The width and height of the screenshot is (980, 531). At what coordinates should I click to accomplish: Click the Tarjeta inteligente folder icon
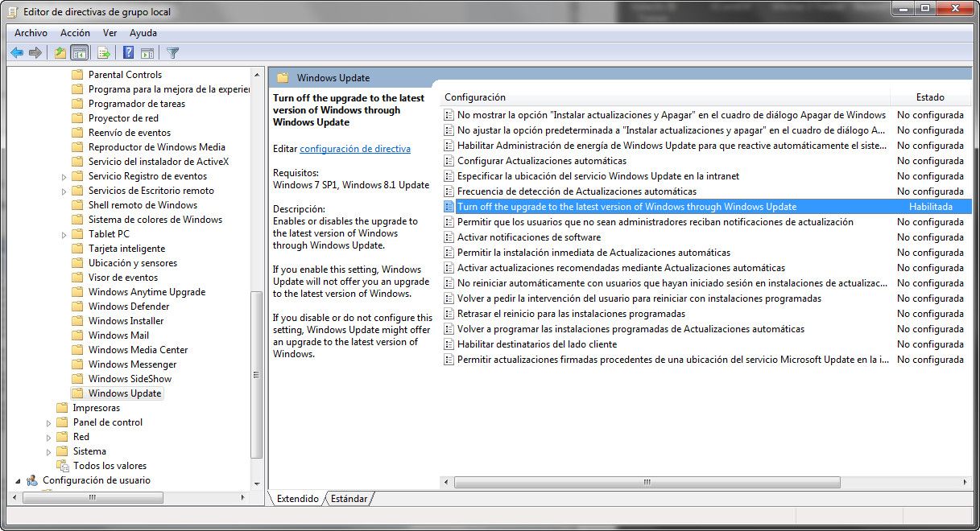click(x=77, y=249)
